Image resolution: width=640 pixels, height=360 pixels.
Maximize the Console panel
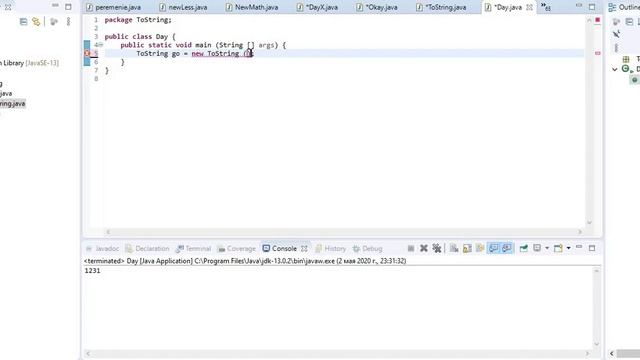pos(592,248)
